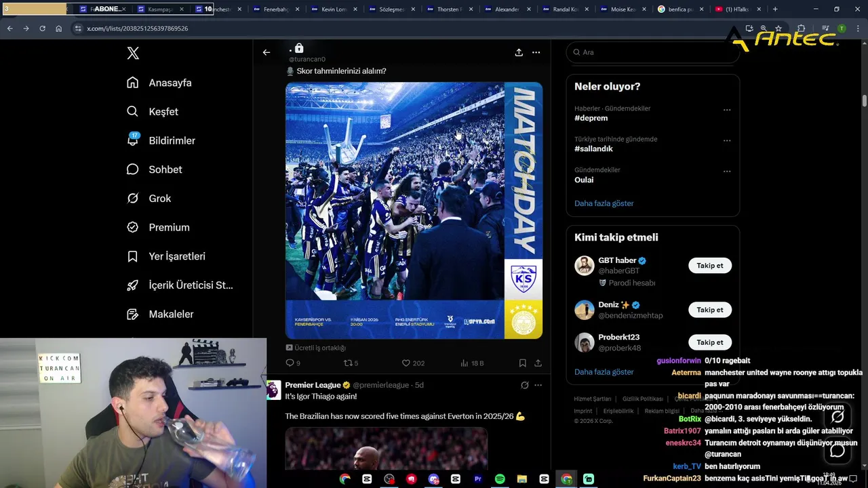This screenshot has width=868, height=488.
Task: Share the list via header share icon
Action: click(519, 52)
